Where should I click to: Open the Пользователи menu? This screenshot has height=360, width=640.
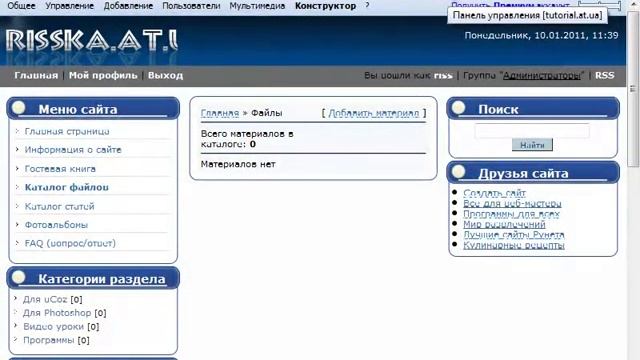coord(191,6)
